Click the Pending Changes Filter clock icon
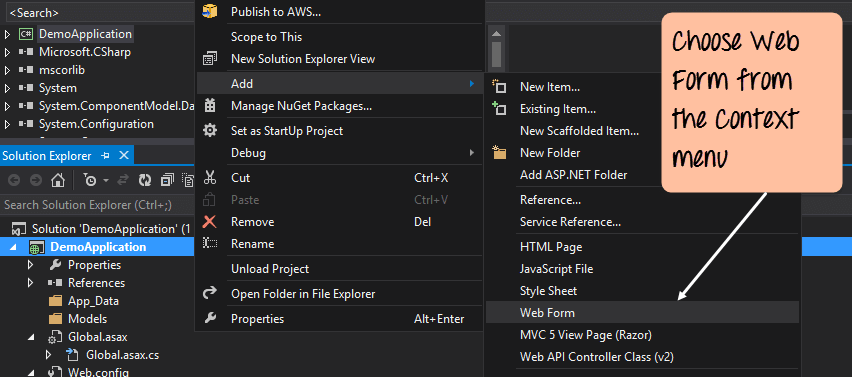The width and height of the screenshot is (852, 377). (89, 180)
